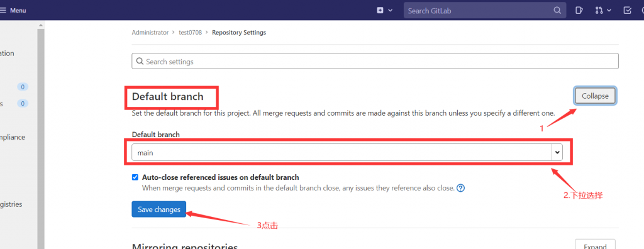Image resolution: width=644 pixels, height=249 pixels.
Task: Click the help question mark icon
Action: click(460, 188)
